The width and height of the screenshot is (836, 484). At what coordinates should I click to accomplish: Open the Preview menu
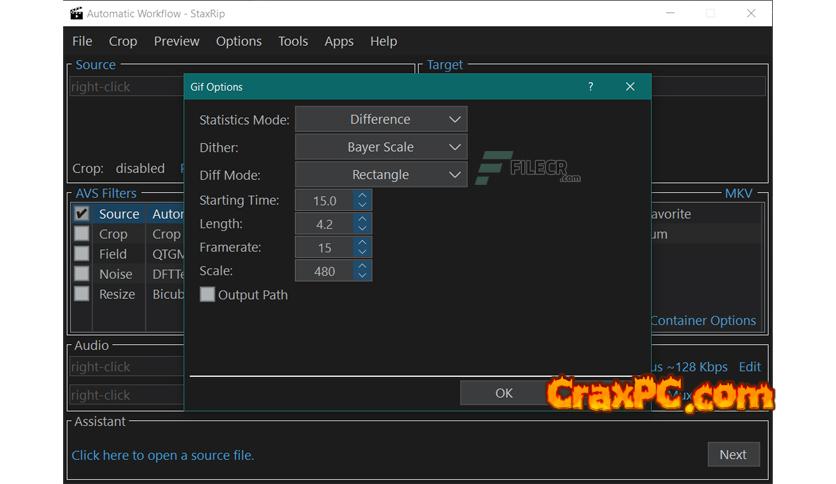click(x=176, y=41)
